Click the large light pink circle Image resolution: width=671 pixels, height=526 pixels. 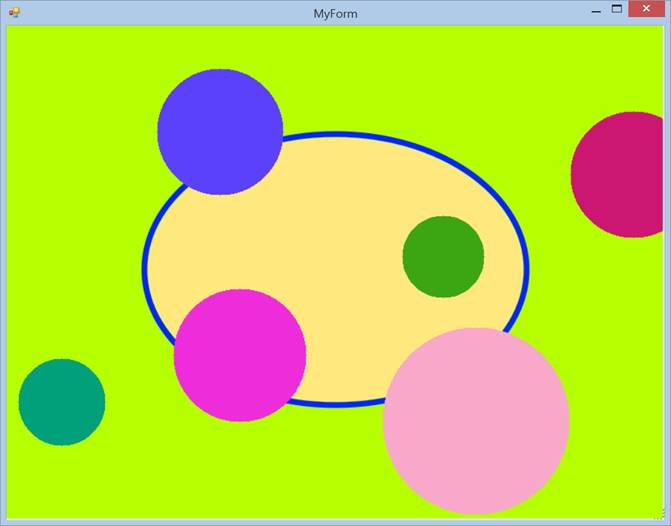point(476,420)
